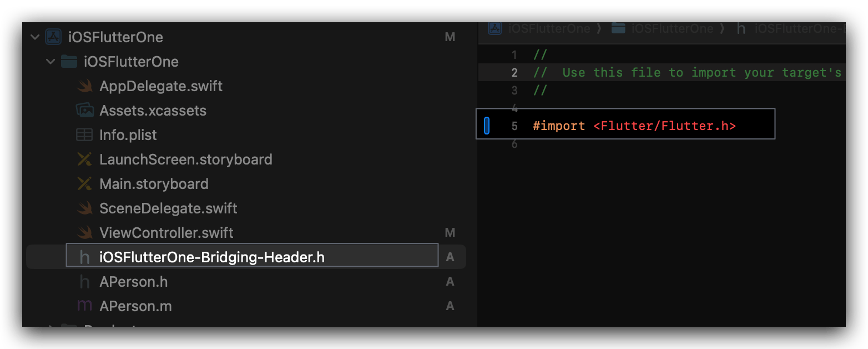The image size is (868, 349).
Task: Select iOSFlutterOne-Bridging-Header.h file
Action: click(x=211, y=257)
